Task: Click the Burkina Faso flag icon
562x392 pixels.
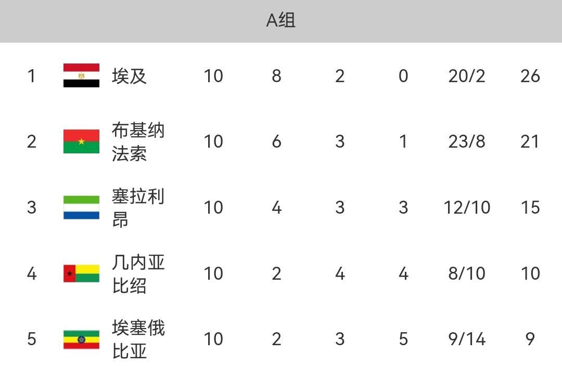Action: coord(81,141)
